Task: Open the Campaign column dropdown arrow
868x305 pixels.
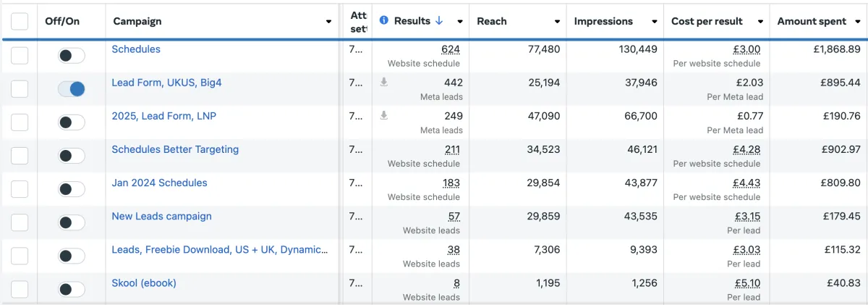Action: click(x=328, y=22)
